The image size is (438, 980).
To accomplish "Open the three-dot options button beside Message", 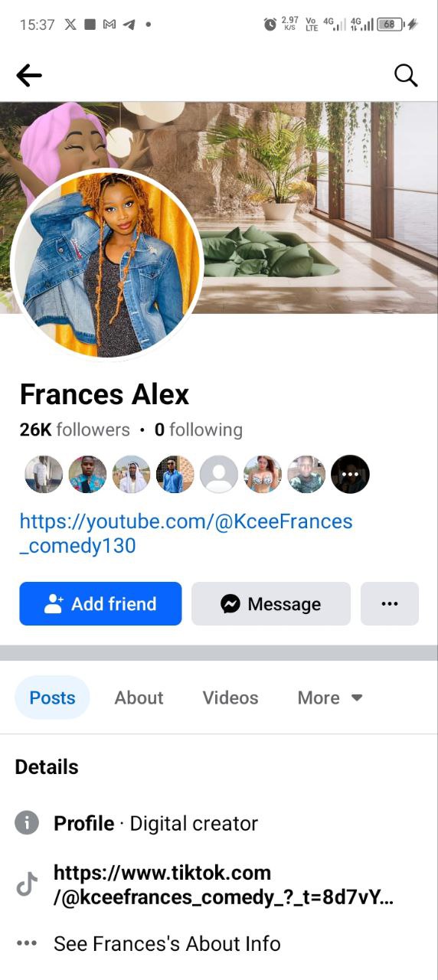I will 390,603.
